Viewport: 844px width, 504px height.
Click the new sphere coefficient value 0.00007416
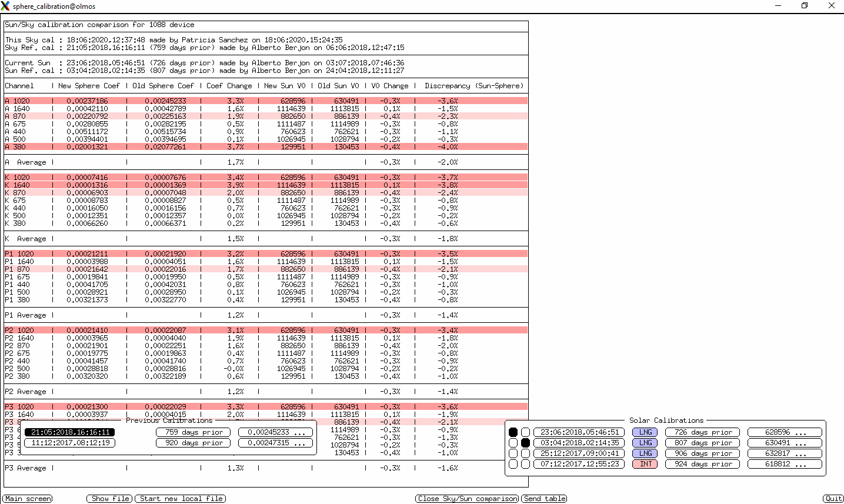[87, 178]
